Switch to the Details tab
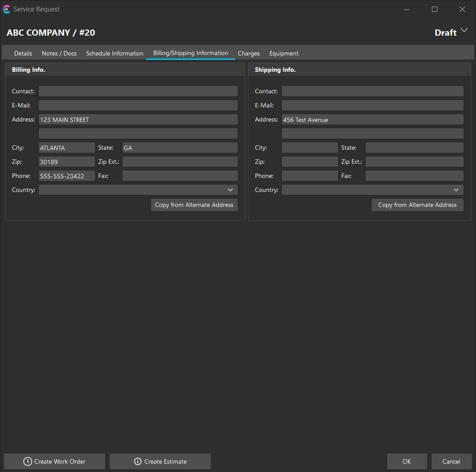 tap(23, 53)
